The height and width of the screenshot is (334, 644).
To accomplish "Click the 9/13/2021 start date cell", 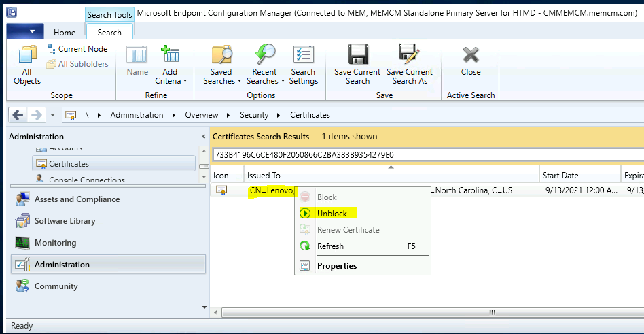I will pos(580,190).
